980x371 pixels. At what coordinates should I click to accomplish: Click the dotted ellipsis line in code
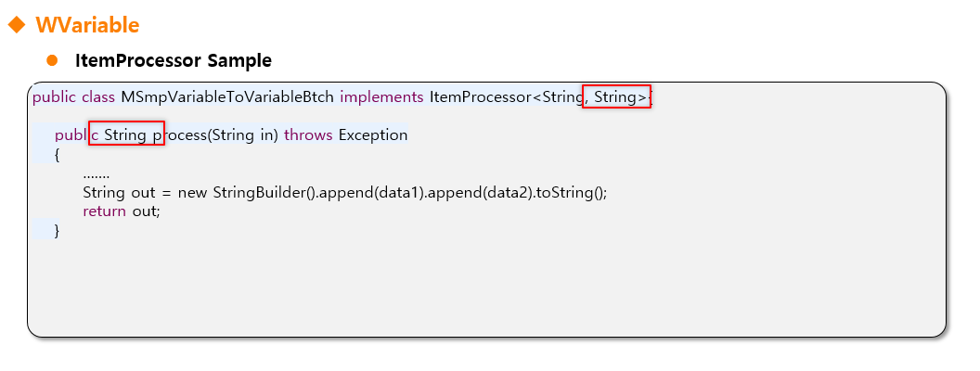tap(97, 174)
